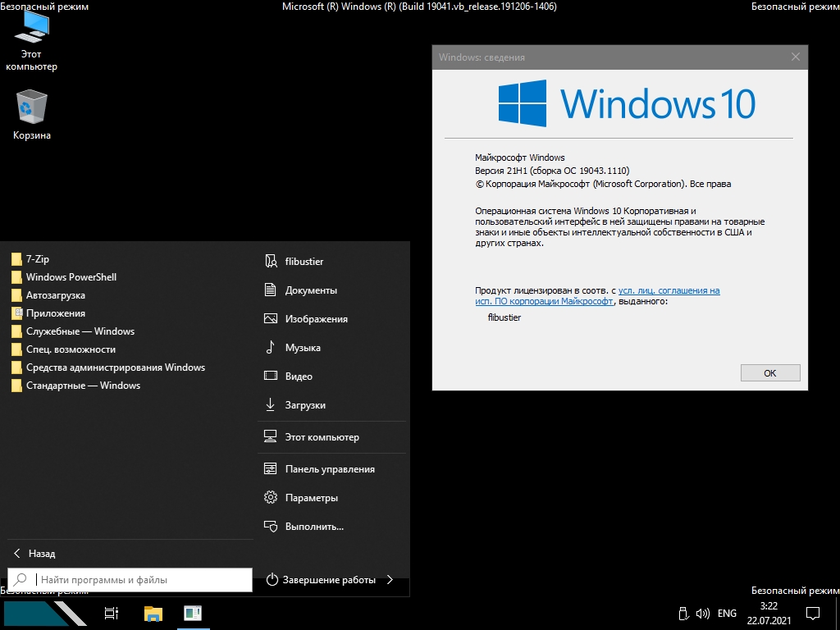Click the USB safely remove tray icon
The image size is (840, 630).
(x=682, y=613)
